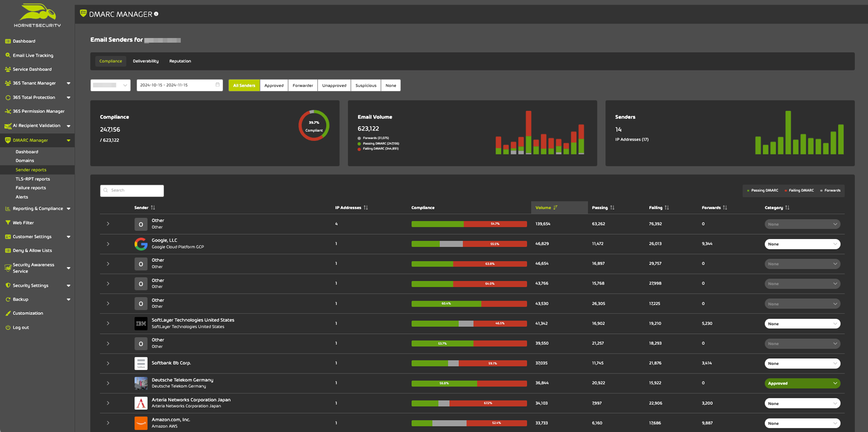Click the Hornetsecurity logo
Image resolution: width=868 pixels, height=432 pixels.
(37, 15)
